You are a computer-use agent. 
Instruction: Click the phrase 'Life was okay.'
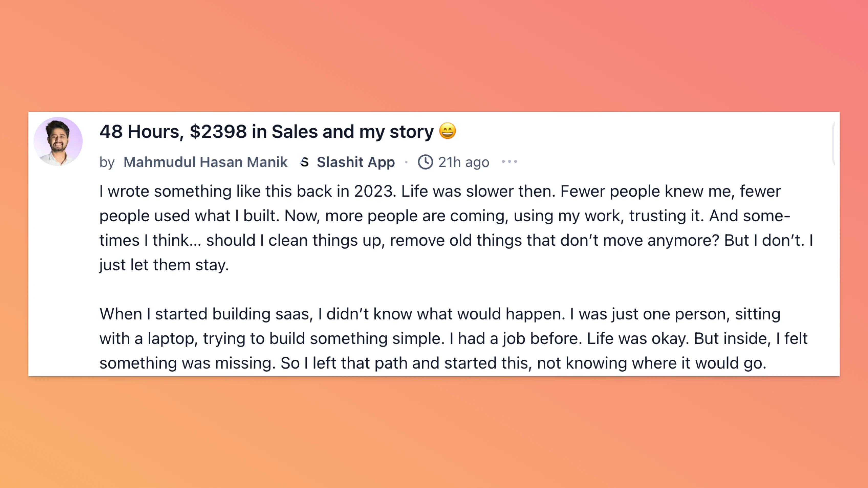[638, 338]
